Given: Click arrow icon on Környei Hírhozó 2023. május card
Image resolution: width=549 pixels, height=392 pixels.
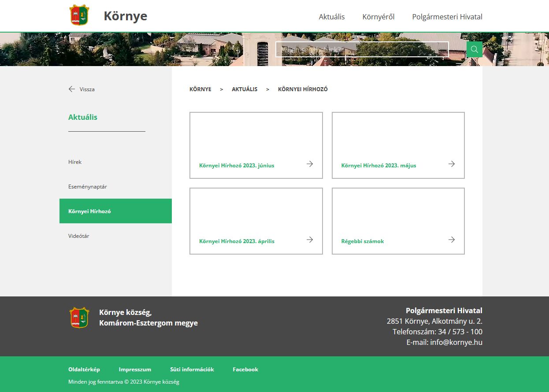Looking at the screenshot, I should pos(452,164).
